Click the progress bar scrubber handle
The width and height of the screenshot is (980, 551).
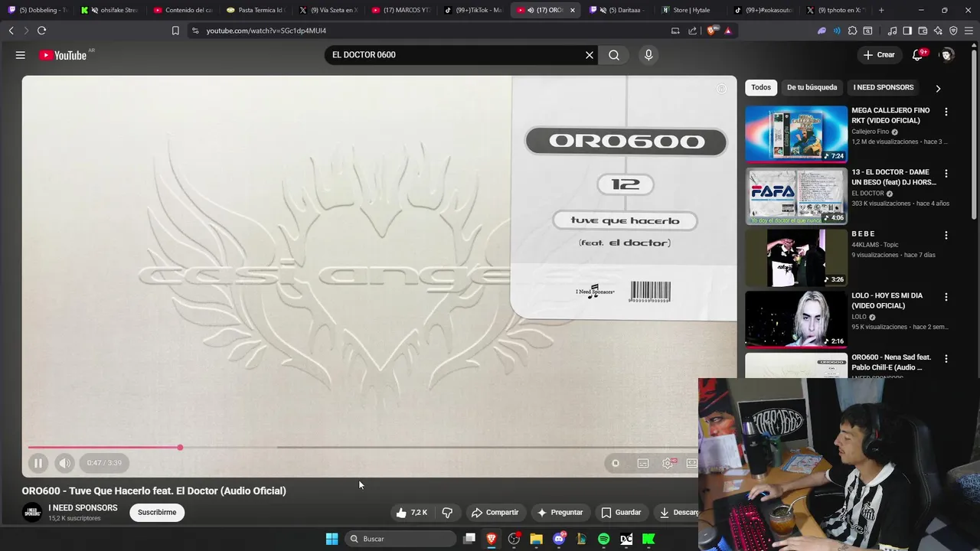[180, 448]
